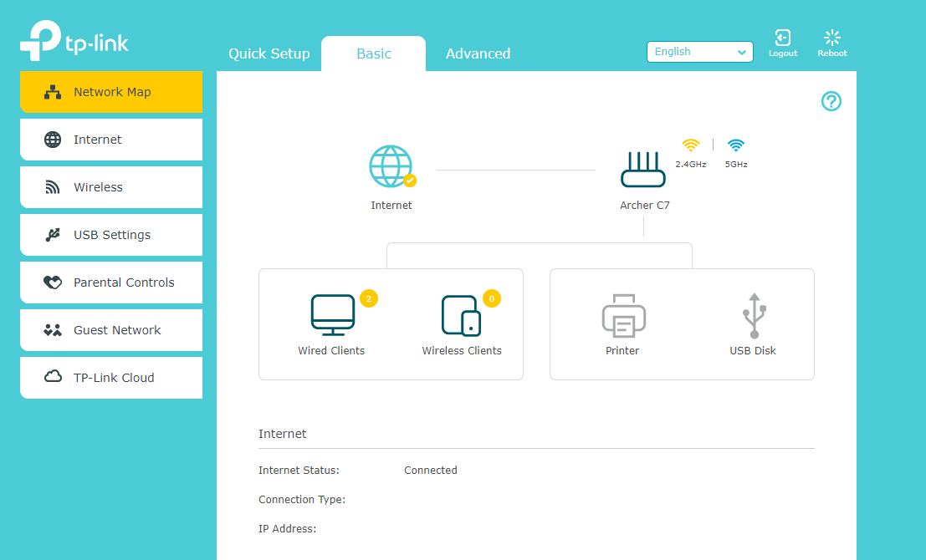Click the Internet globe icon on map
This screenshot has height=560, width=926.
point(391,166)
